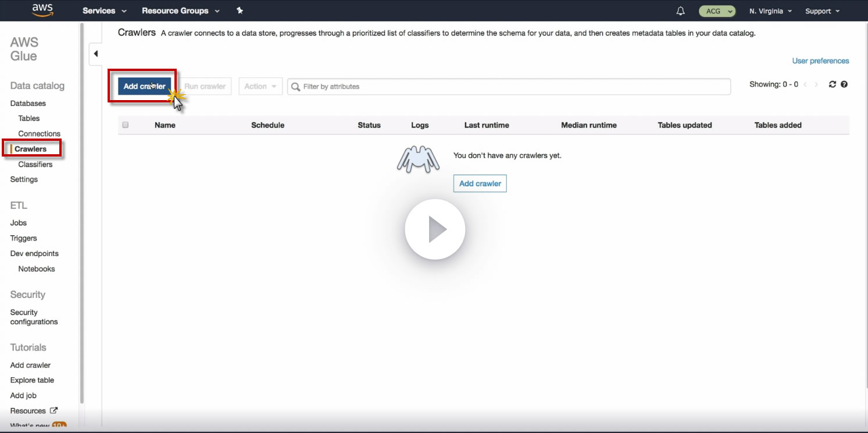Click the Schedule column header
This screenshot has height=433, width=868.
pos(268,125)
